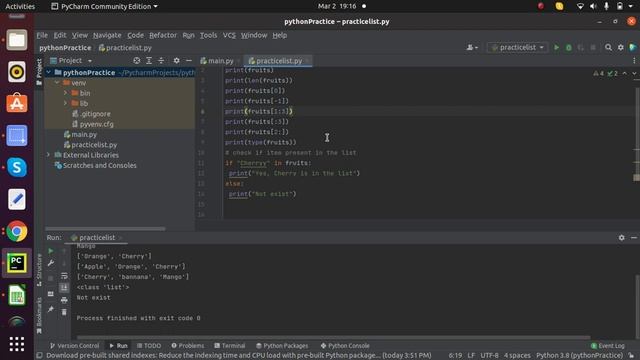
Task: Run practicelist with the green toolbar play icon
Action: point(556,48)
